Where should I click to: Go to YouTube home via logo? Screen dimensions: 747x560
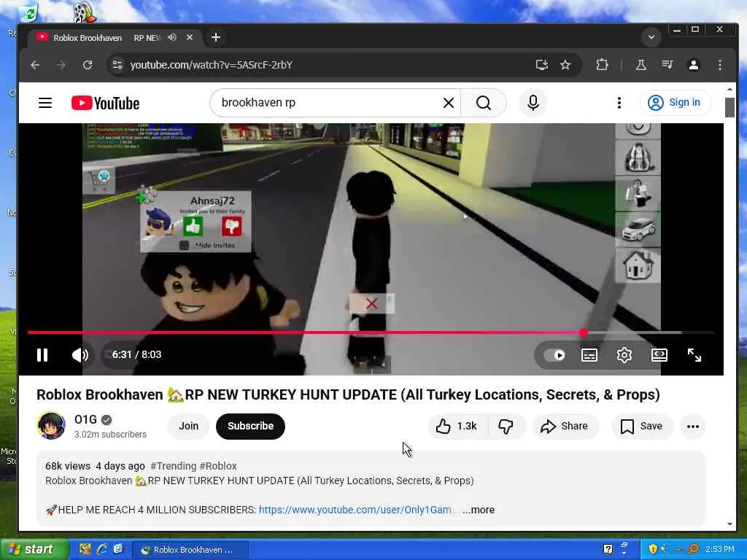pyautogui.click(x=105, y=103)
